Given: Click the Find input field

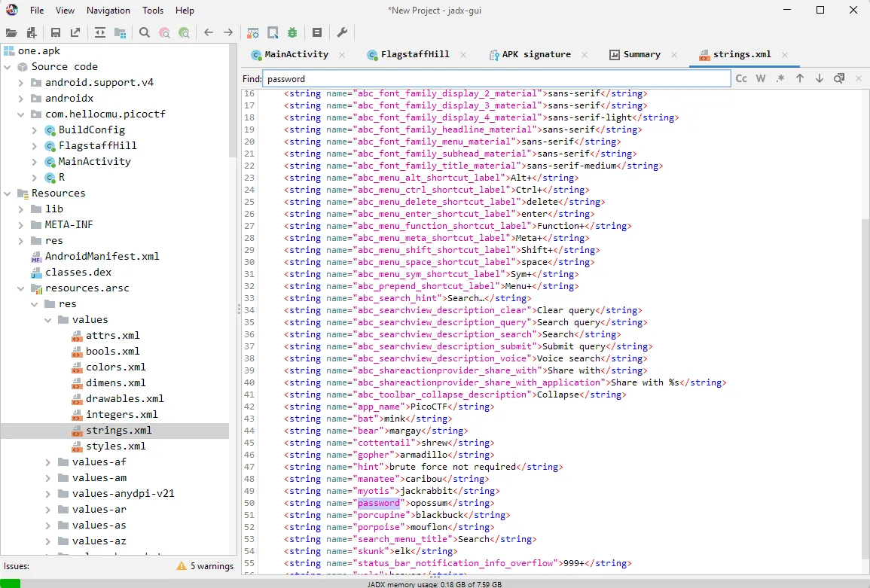Looking at the screenshot, I should pos(496,79).
